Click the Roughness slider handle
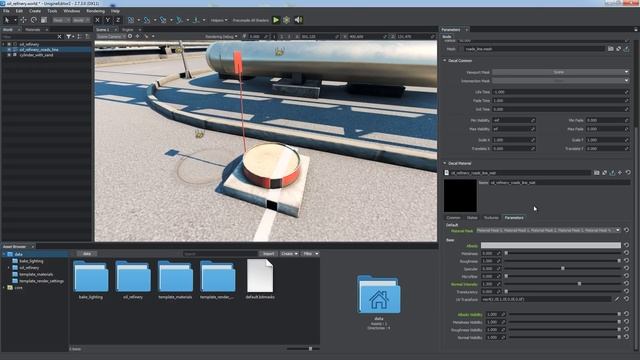The width and height of the screenshot is (640, 360). point(619,261)
